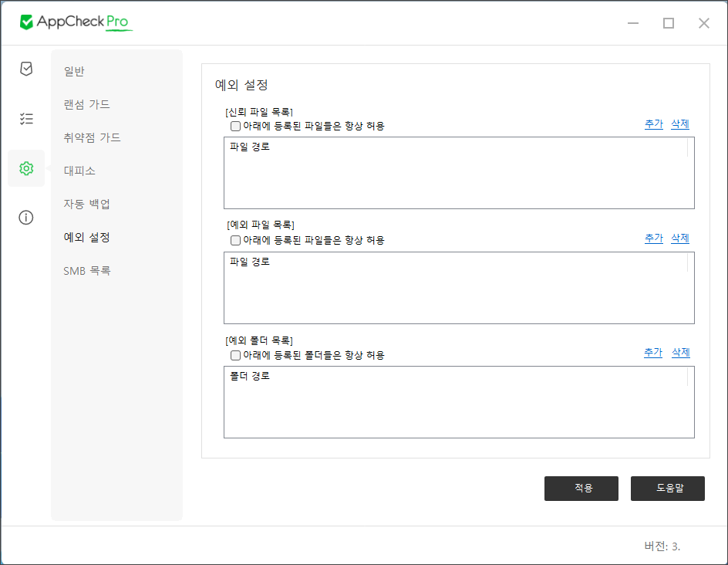Enable always-allow checkbox under 신뢰 파일 목록
Image resolution: width=728 pixels, height=565 pixels.
(235, 126)
